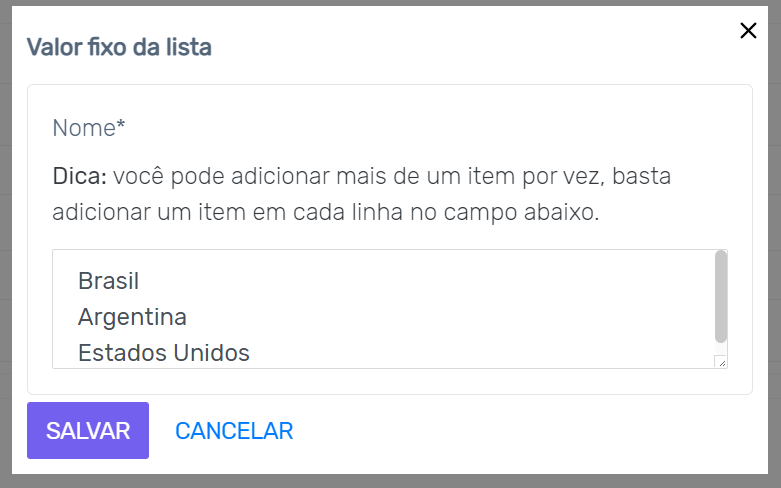
Task: Click the SALVAR button
Action: click(x=88, y=431)
